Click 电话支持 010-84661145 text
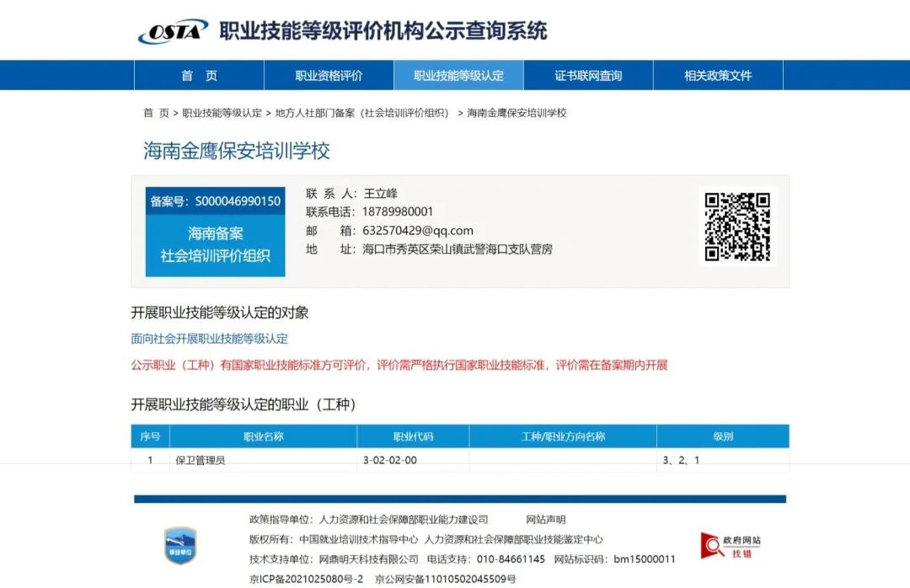Screen dimensions: 910x588 coord(486,559)
